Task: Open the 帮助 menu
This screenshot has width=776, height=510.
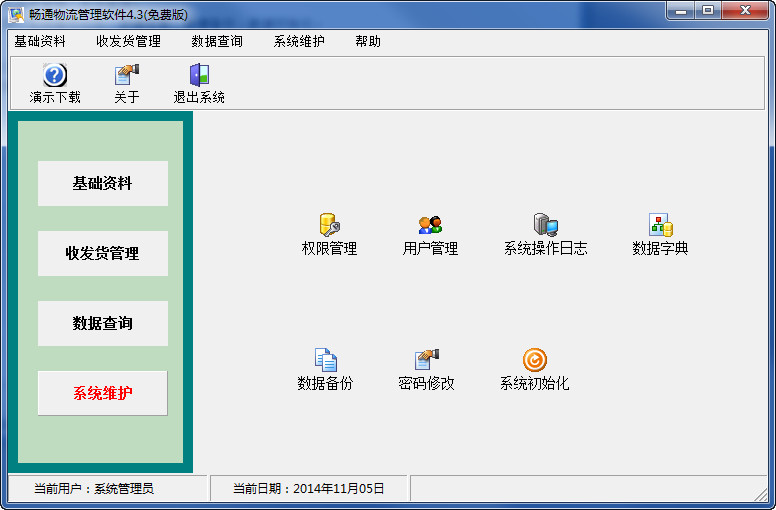Action: pyautogui.click(x=368, y=42)
